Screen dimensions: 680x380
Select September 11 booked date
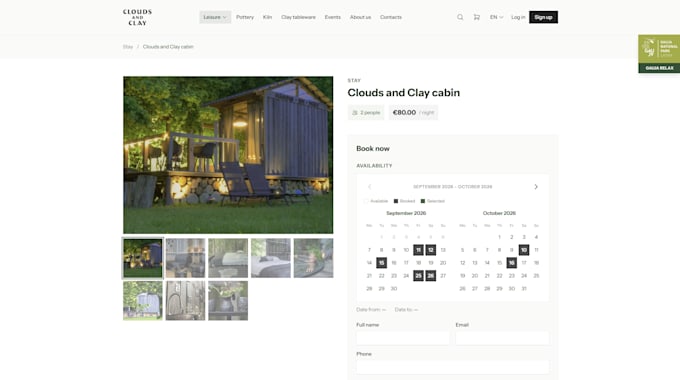click(418, 250)
